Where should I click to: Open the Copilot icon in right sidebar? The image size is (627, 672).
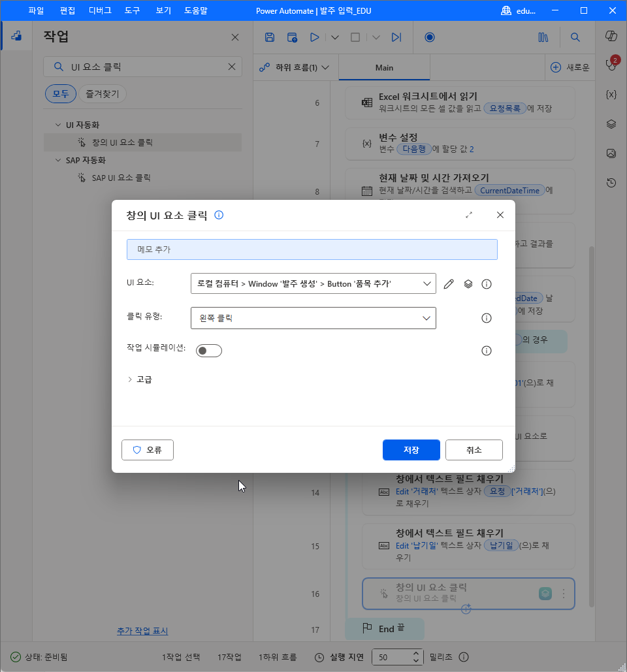click(x=611, y=36)
